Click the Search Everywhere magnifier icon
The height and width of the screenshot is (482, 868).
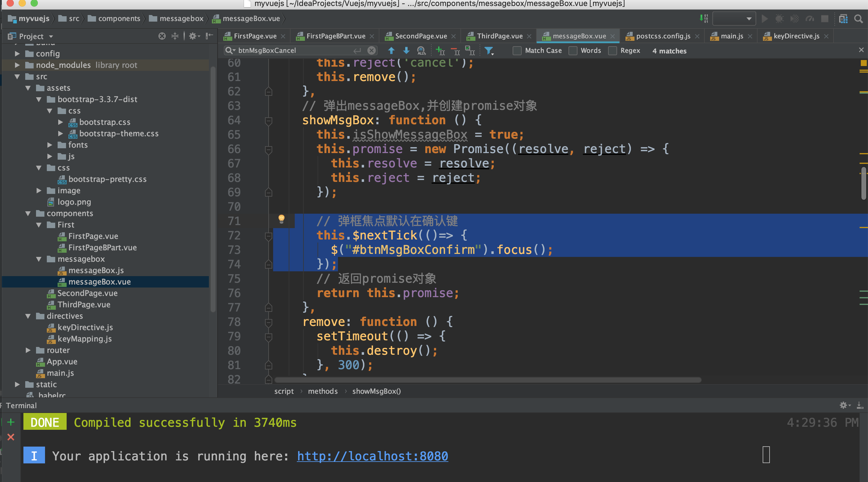(858, 19)
